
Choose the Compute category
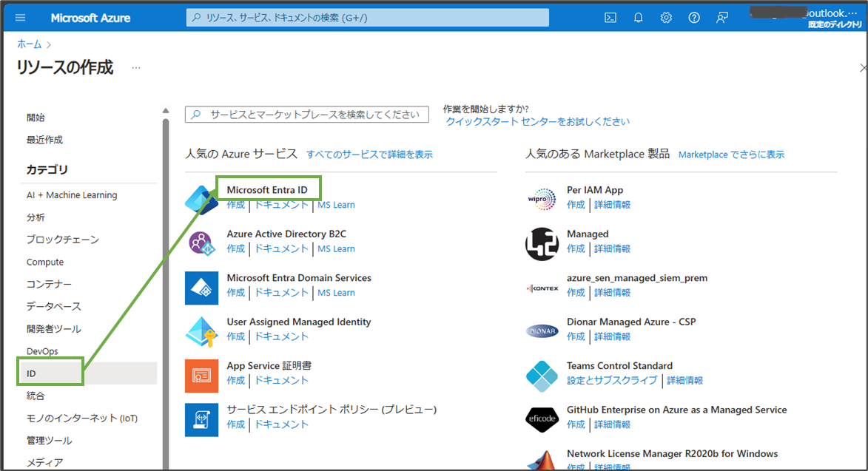pyautogui.click(x=45, y=262)
